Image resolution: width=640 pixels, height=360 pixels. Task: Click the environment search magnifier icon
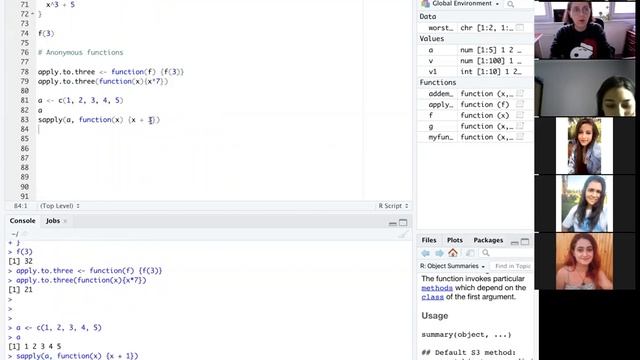511,4
